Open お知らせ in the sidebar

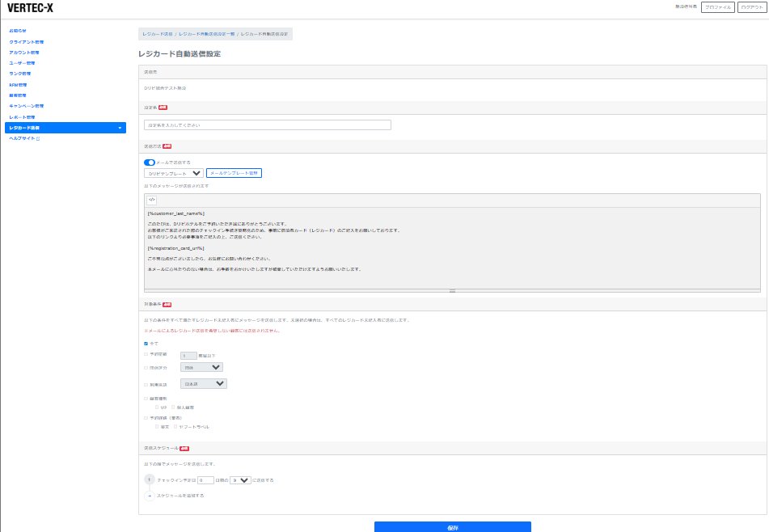18,31
